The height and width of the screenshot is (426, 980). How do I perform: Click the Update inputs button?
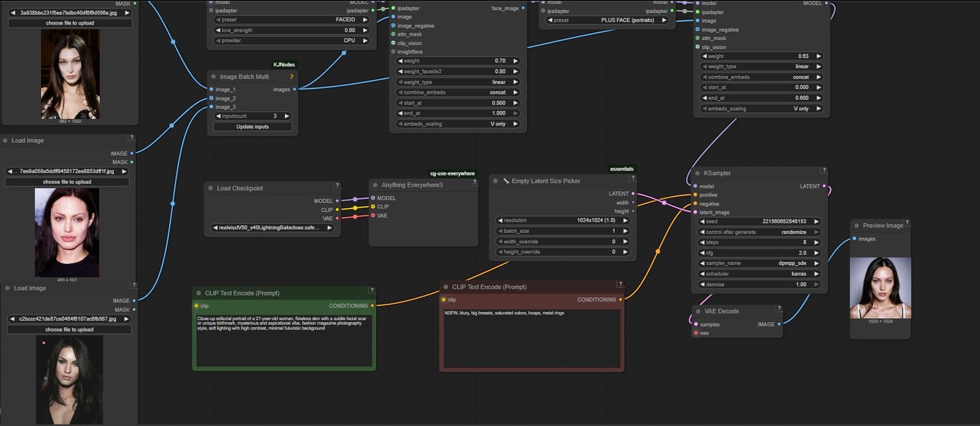252,127
